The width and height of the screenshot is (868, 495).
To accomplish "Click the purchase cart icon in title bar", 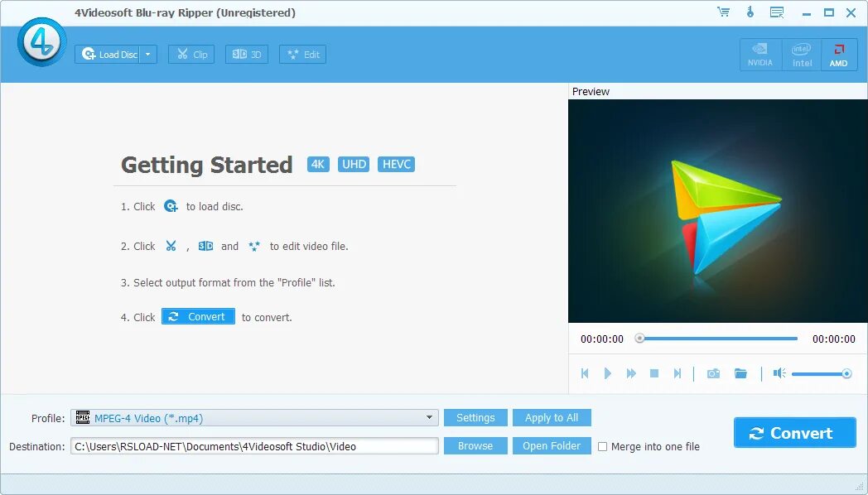I will tap(722, 12).
